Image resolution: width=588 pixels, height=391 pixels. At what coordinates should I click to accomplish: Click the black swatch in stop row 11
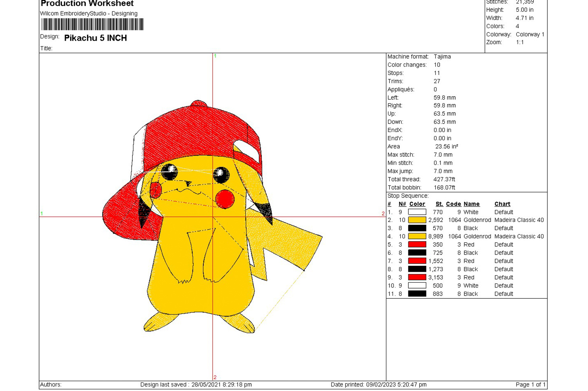click(x=417, y=294)
